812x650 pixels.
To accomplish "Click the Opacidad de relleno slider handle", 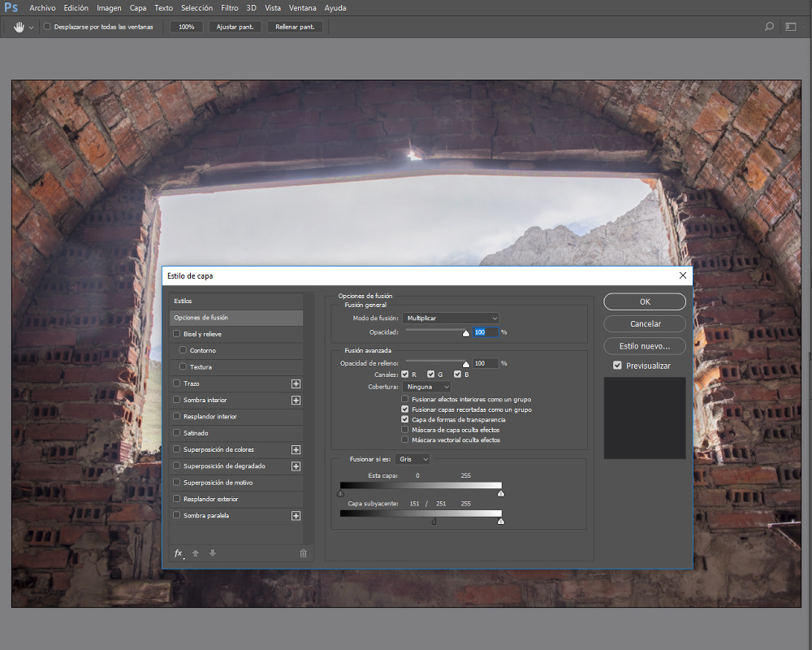I will (466, 365).
